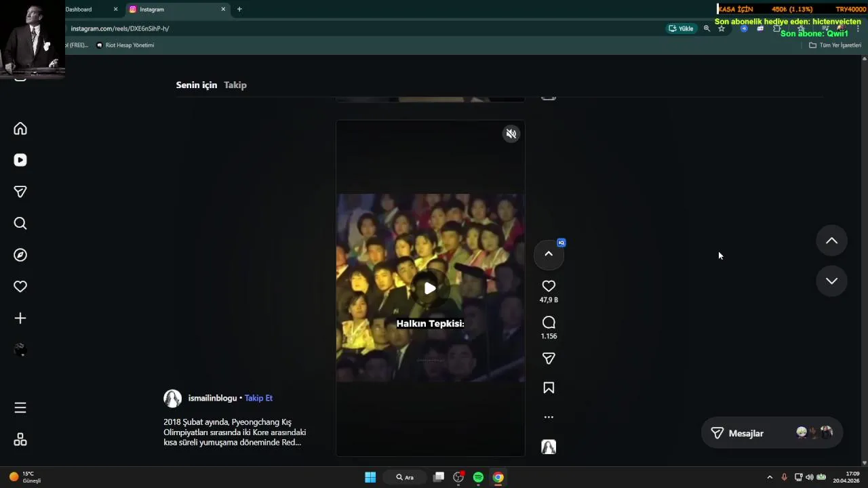Switch to Takip tab

coord(235,85)
